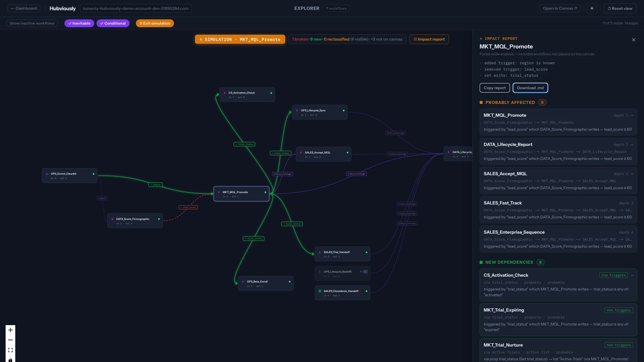Open the Impact report
This screenshot has width=644, height=362.
point(429,39)
